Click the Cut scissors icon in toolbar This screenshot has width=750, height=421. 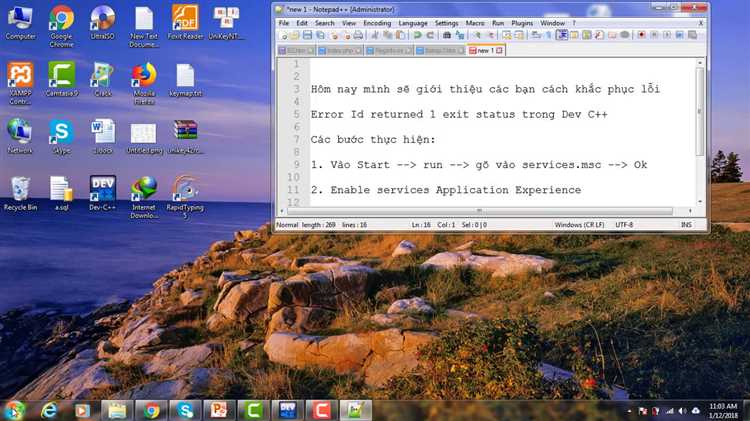tap(375, 35)
